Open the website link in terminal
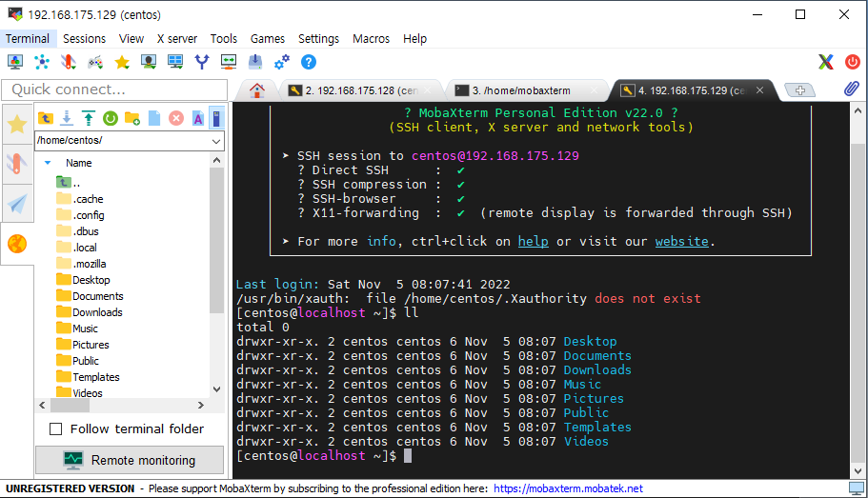The image size is (868, 498). pyautogui.click(x=681, y=241)
